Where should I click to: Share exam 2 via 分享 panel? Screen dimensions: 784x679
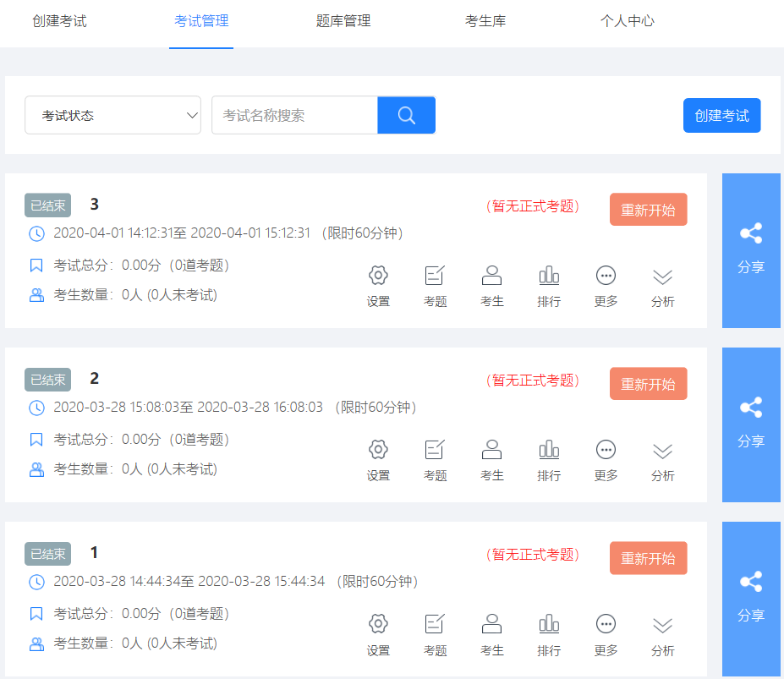[x=751, y=425]
